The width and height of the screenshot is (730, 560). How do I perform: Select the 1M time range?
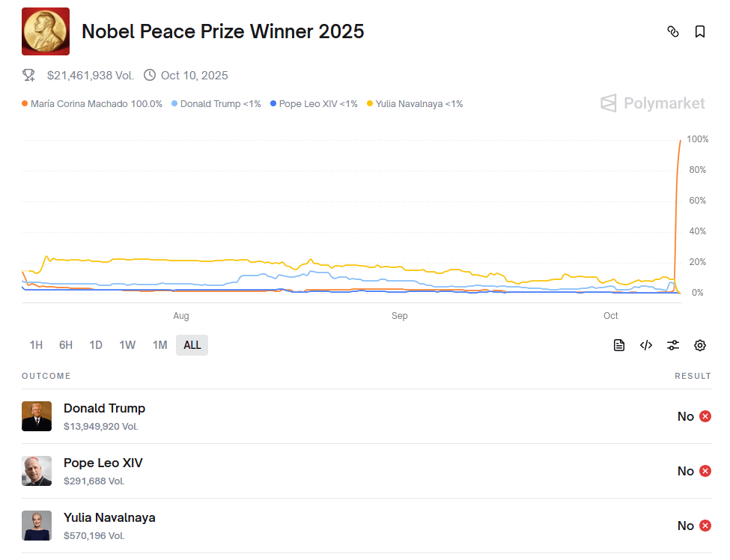pyautogui.click(x=159, y=345)
